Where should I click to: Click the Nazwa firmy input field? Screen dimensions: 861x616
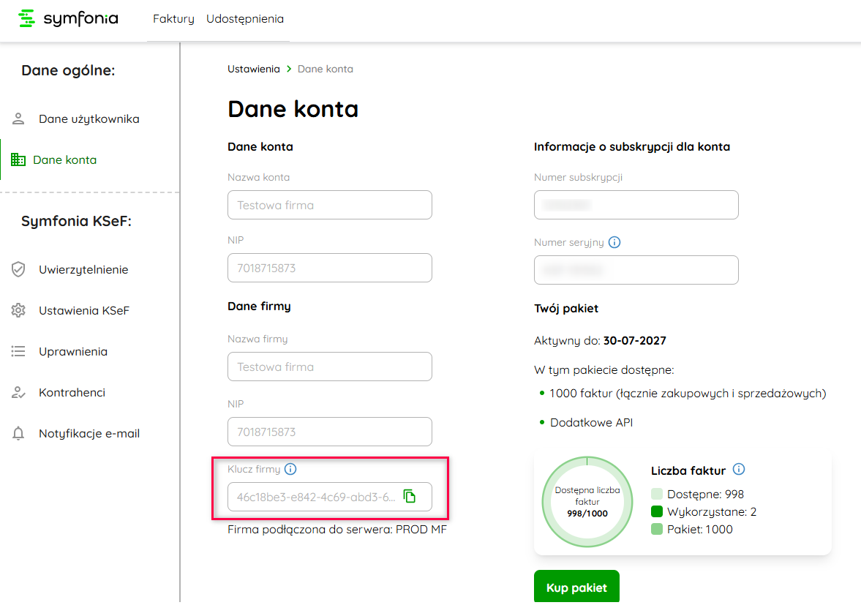click(329, 367)
